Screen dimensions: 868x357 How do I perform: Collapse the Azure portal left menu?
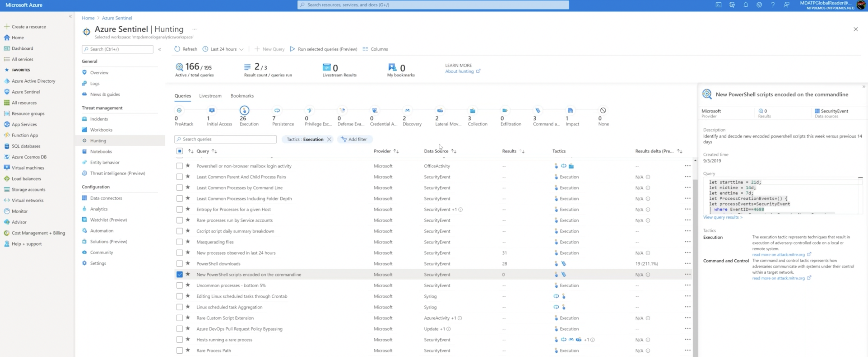point(70,16)
